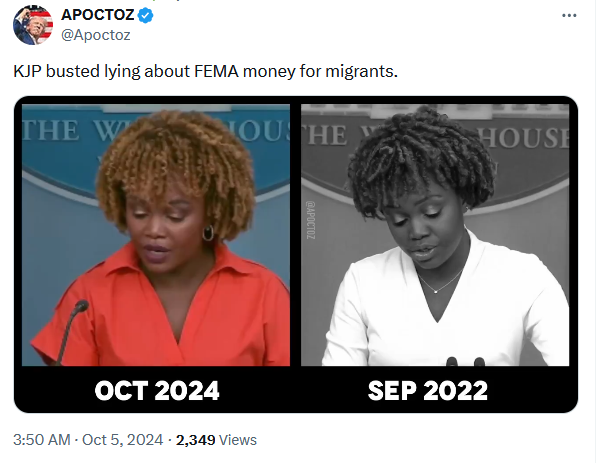Click the OCT 2024 caption label
Viewport: 599px width, 463px height.
pyautogui.click(x=157, y=391)
